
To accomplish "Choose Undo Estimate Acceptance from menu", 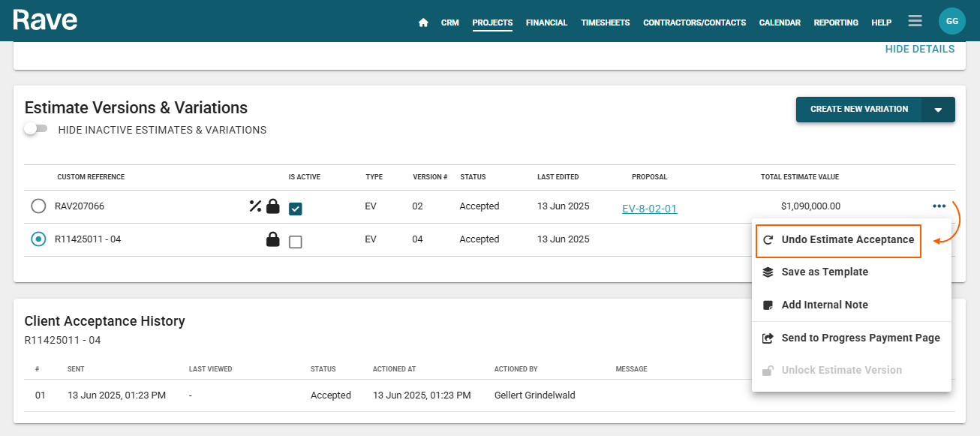I will pyautogui.click(x=847, y=240).
